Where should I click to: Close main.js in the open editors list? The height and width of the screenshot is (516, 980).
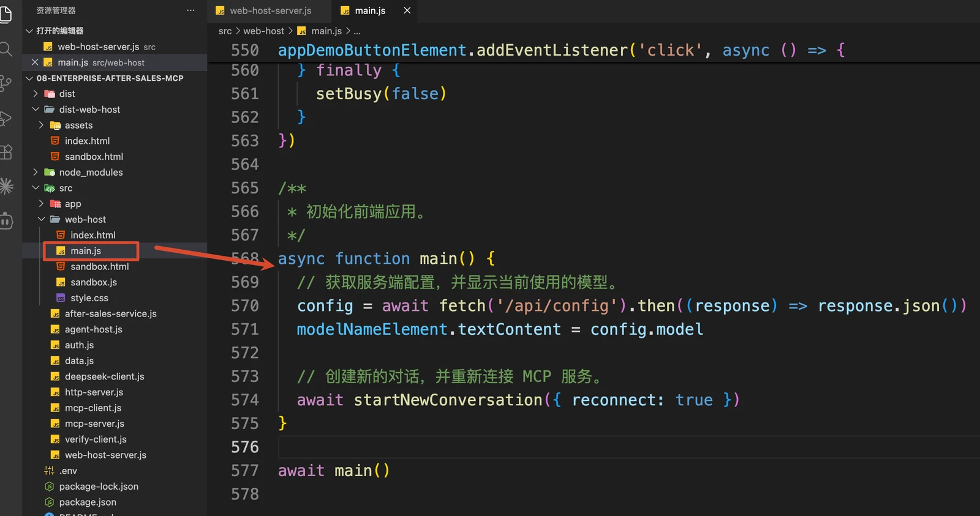tap(35, 62)
